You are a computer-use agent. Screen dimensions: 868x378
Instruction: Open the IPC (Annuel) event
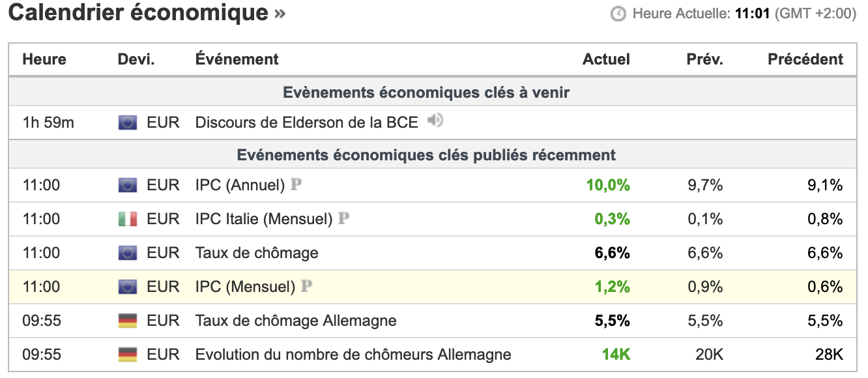tap(240, 186)
